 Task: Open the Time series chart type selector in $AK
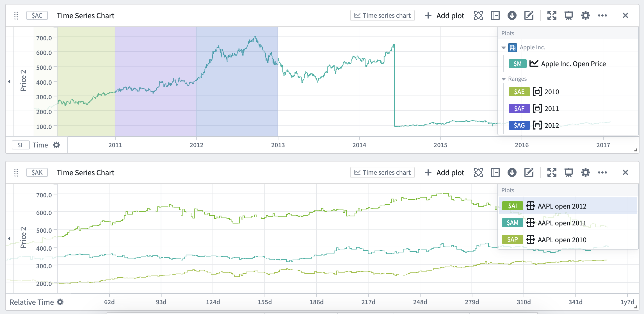tap(382, 173)
